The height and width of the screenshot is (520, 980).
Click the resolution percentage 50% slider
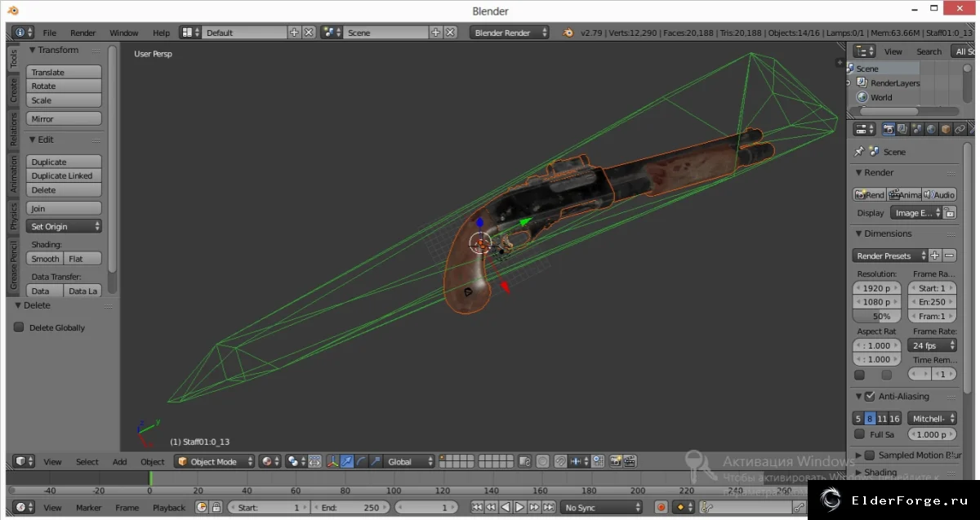877,316
